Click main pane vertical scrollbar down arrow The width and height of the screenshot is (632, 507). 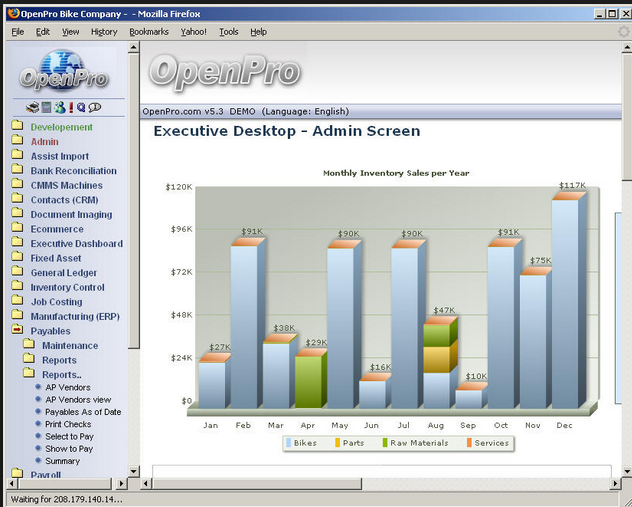pyautogui.click(x=627, y=471)
